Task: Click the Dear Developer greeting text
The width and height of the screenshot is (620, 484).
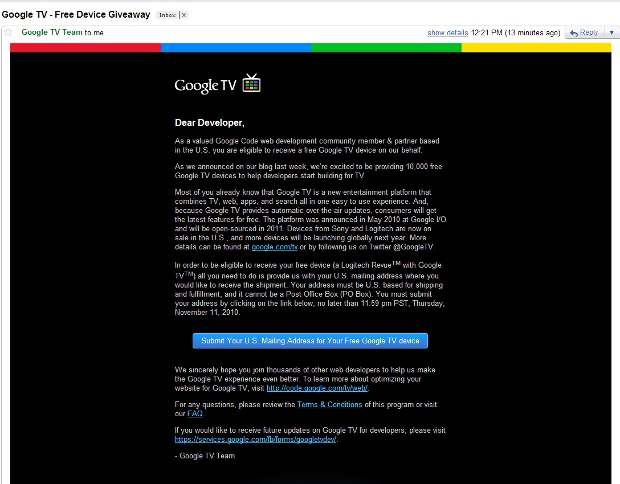Action: [210, 123]
